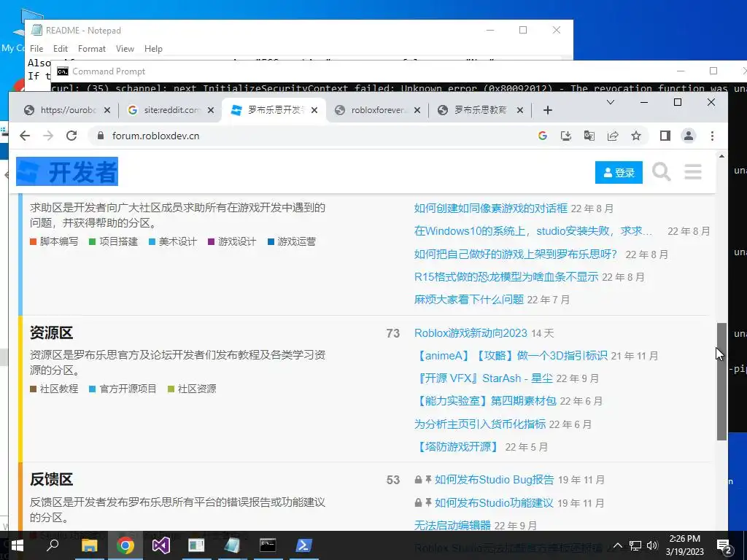This screenshot has width=747, height=560.
Task: Open topic 第四期素材包
Action: [485, 401]
